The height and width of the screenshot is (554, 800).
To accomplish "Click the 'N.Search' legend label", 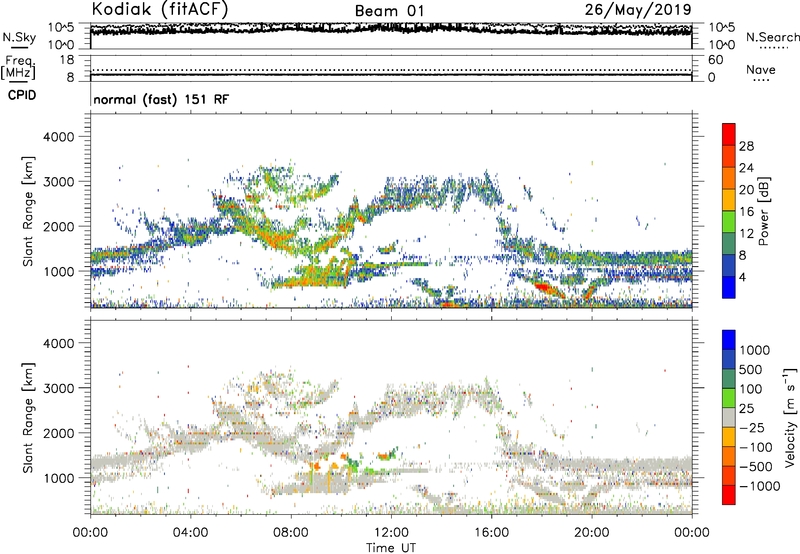I will pos(772,37).
